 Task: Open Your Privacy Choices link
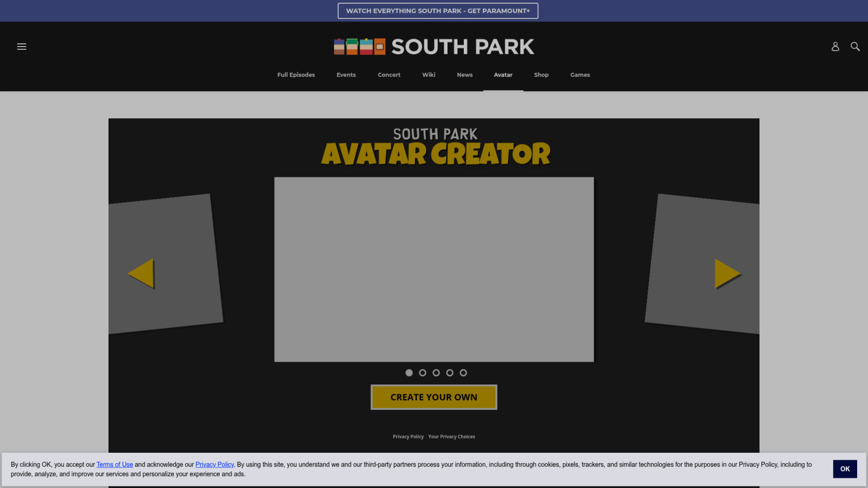pos(451,436)
